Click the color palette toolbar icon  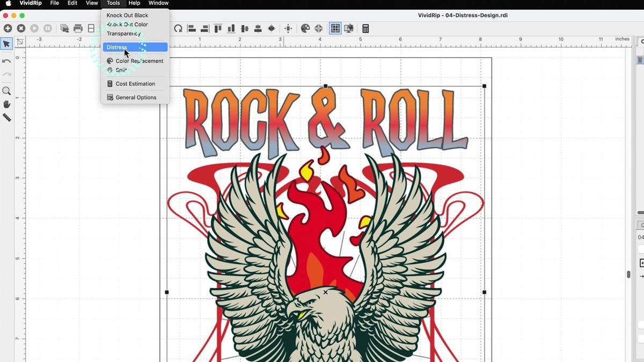305,28
